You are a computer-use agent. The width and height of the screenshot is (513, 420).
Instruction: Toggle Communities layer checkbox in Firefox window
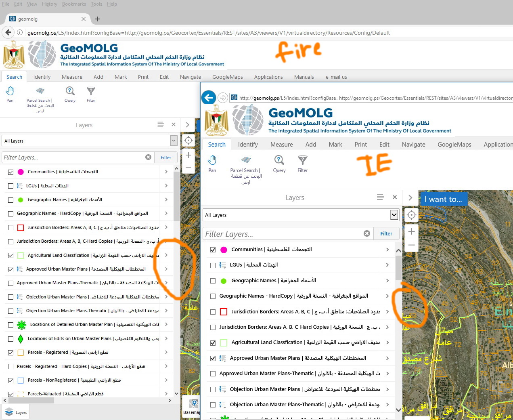pos(11,172)
